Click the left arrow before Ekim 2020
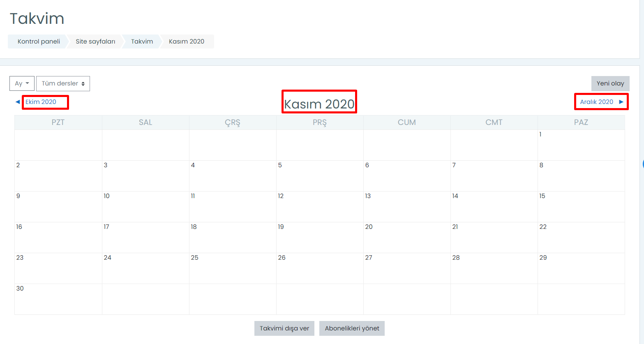 (x=18, y=102)
